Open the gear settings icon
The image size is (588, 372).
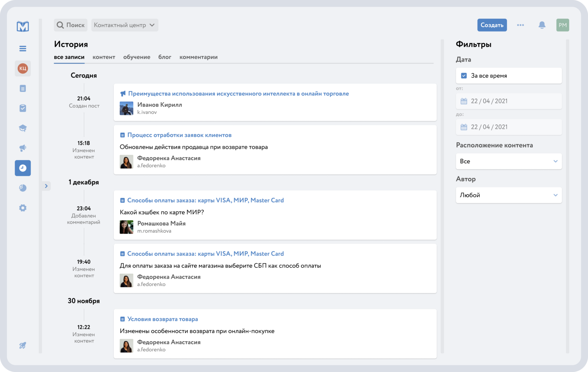click(23, 208)
